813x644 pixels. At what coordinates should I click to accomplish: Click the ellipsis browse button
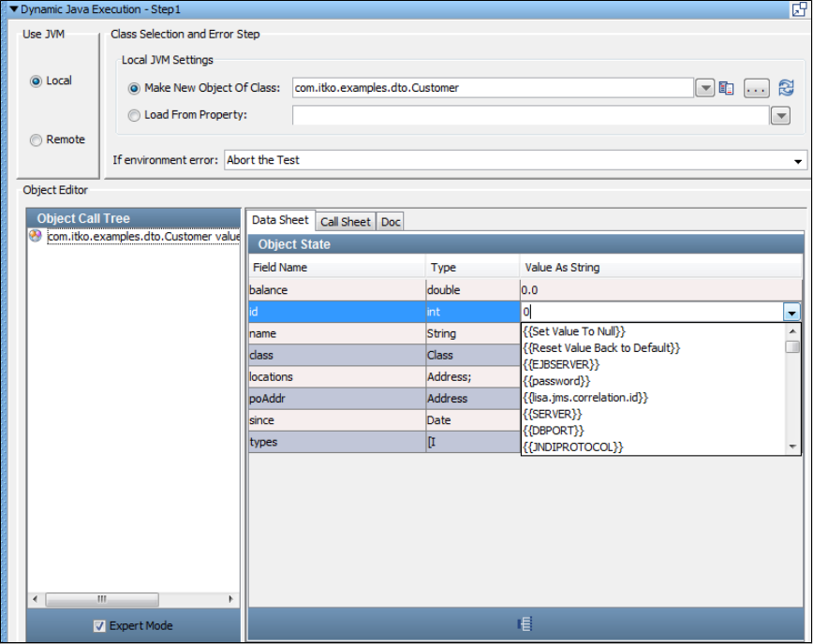(x=757, y=88)
